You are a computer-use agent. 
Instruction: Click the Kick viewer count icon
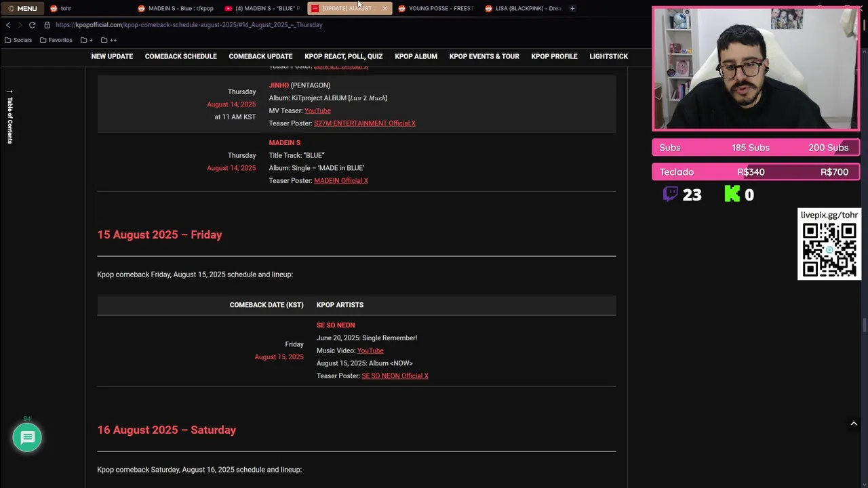coord(732,195)
